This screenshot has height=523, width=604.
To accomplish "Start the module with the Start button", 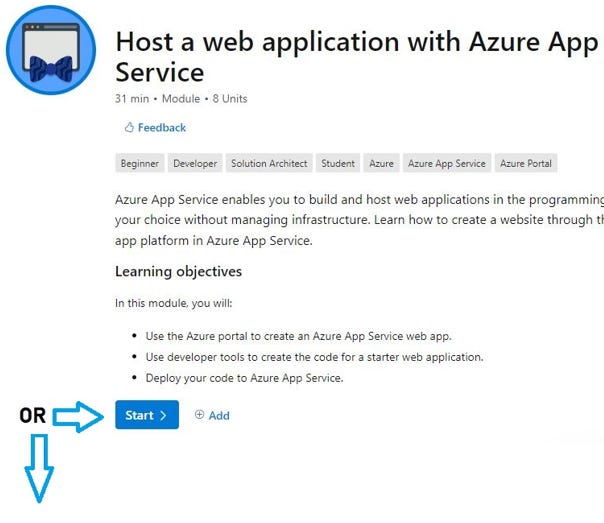I will click(x=147, y=415).
